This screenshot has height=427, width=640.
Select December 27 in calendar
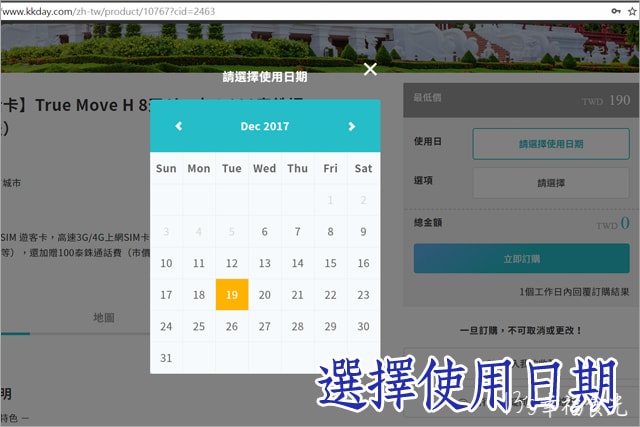(264, 327)
